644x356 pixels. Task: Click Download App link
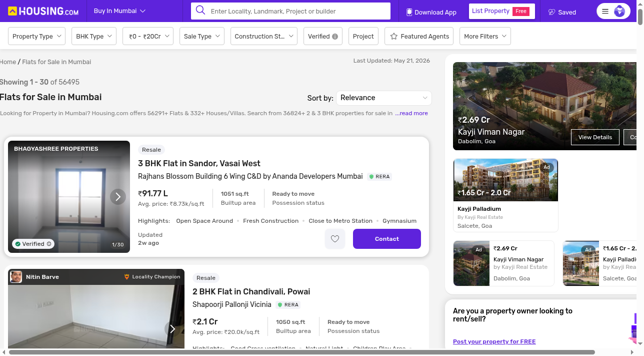(431, 12)
